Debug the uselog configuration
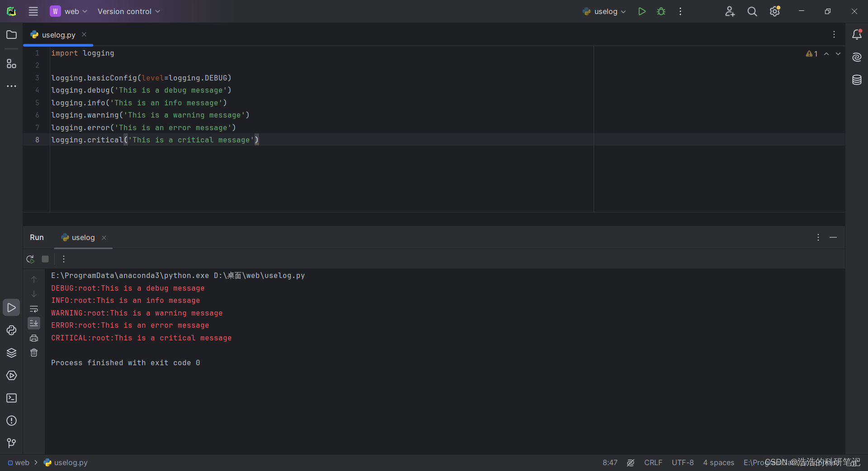The image size is (868, 471). click(x=661, y=11)
